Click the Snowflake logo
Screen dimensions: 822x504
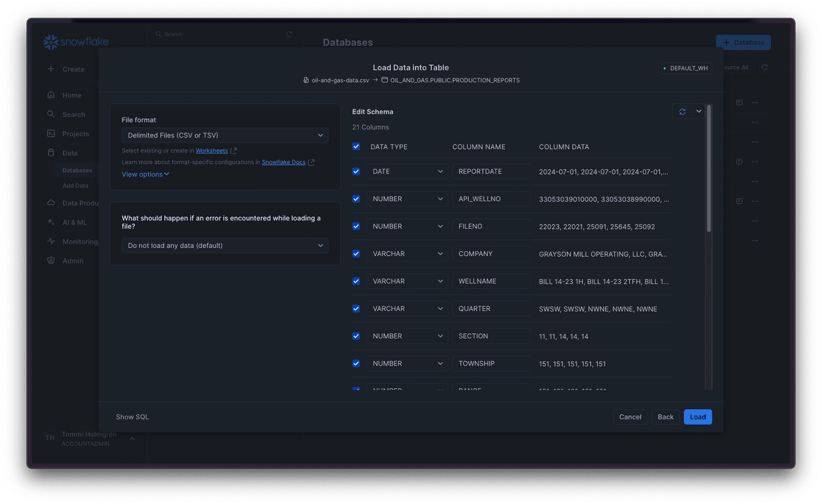tap(76, 42)
